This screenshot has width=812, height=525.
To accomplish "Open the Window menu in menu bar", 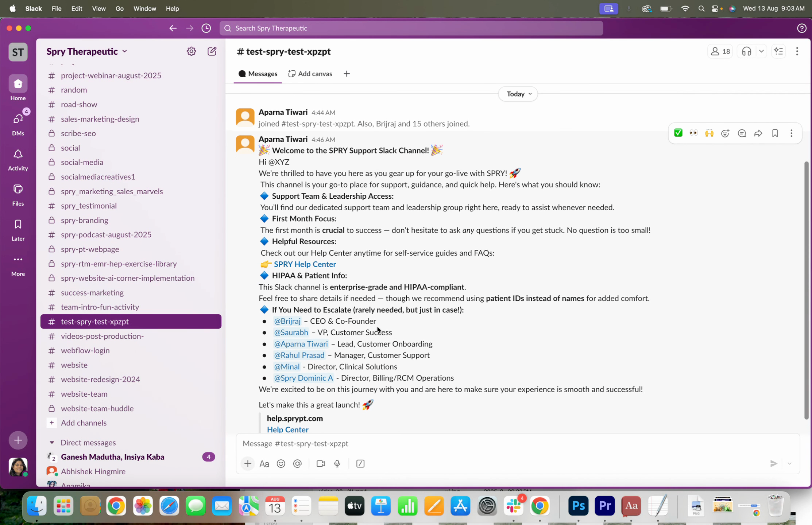I will (144, 8).
